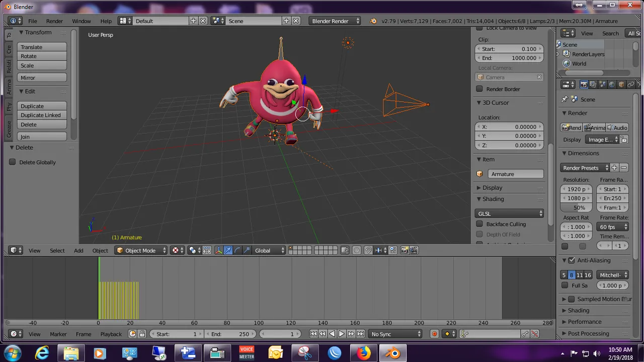The image size is (644, 362).
Task: Click the insert keyframes key icon
Action: point(525,334)
